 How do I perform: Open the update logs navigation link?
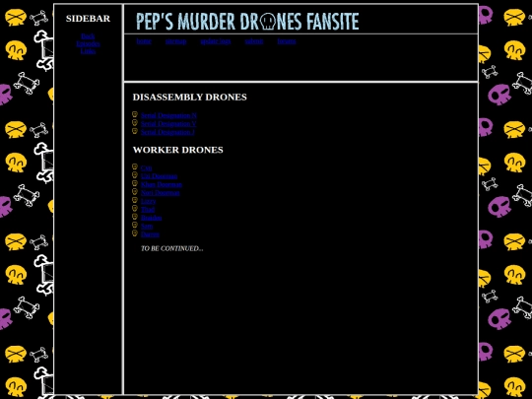point(216,41)
